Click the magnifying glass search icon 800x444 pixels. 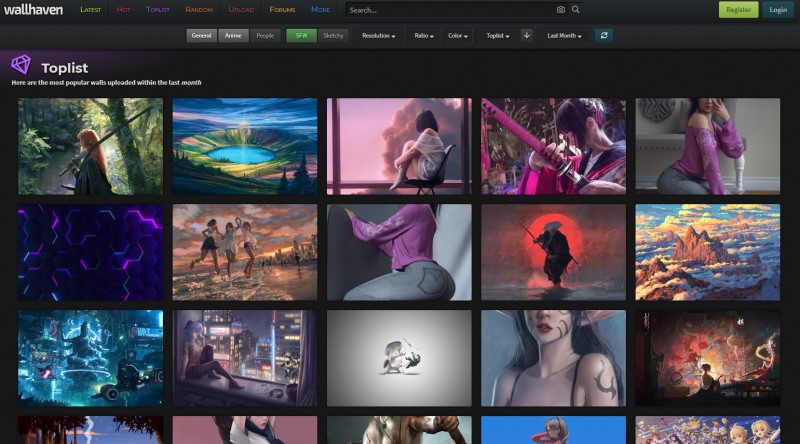pos(575,10)
